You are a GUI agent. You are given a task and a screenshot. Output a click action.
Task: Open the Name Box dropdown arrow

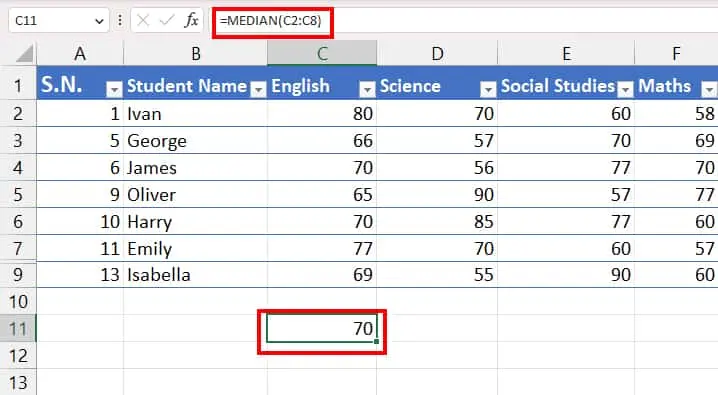click(99, 21)
